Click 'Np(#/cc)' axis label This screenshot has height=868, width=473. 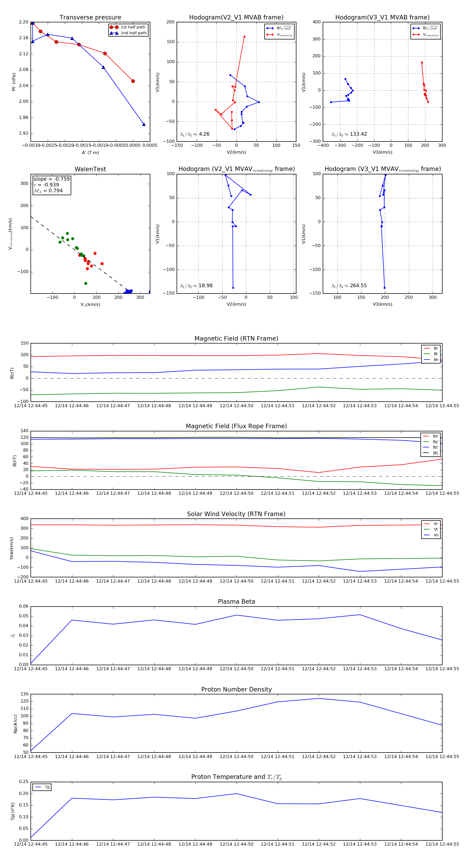[x=15, y=724]
